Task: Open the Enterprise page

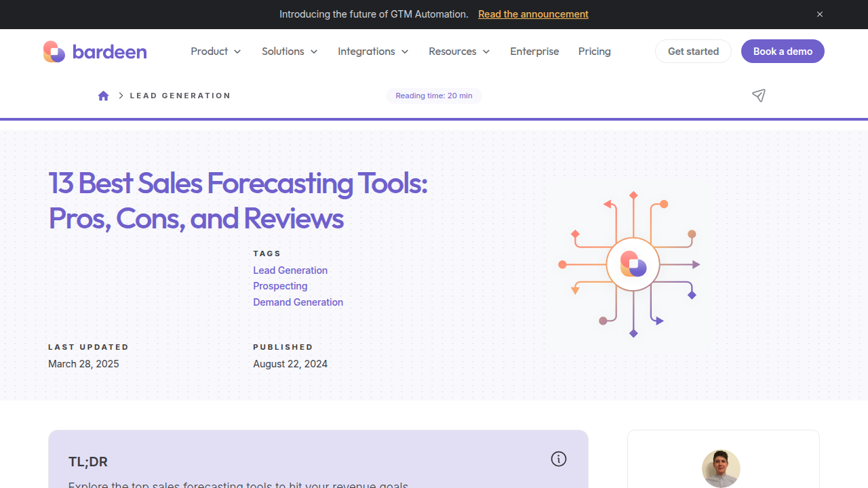Action: [x=534, y=52]
